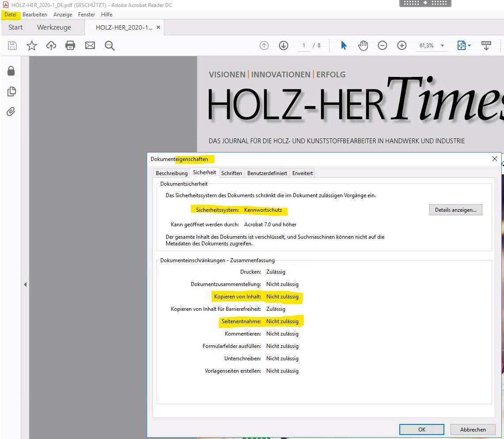Send file by email envelope icon
The height and width of the screenshot is (439, 504).
(x=90, y=46)
